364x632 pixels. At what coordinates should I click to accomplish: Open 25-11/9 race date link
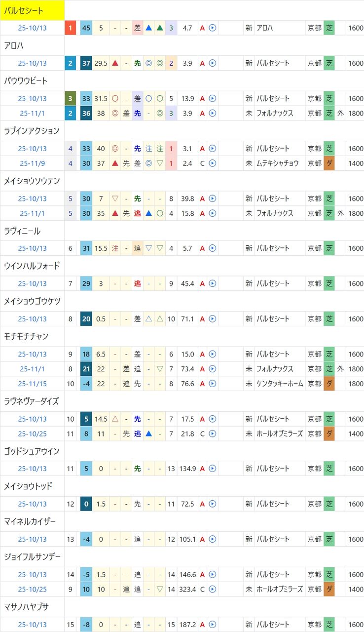(x=33, y=163)
